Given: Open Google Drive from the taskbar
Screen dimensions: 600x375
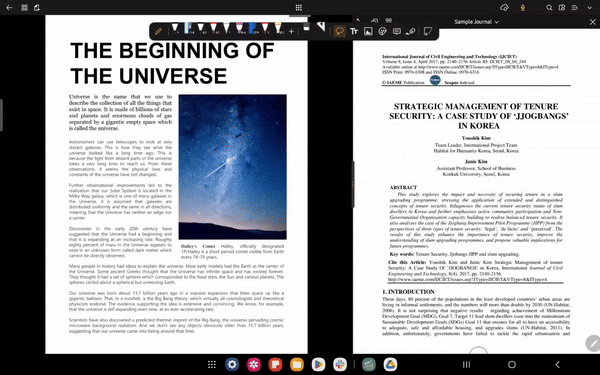Looking at the screenshot, I should point(390,364).
